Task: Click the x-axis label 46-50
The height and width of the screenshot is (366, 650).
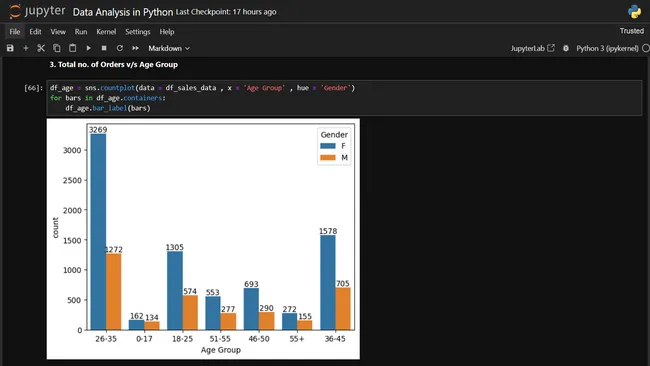Action: coord(259,339)
